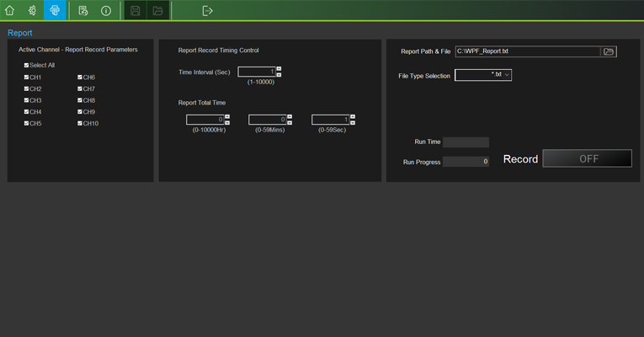Viewport: 644px width, 337px height.
Task: Disable the CH10 channel checkbox
Action: click(80, 123)
